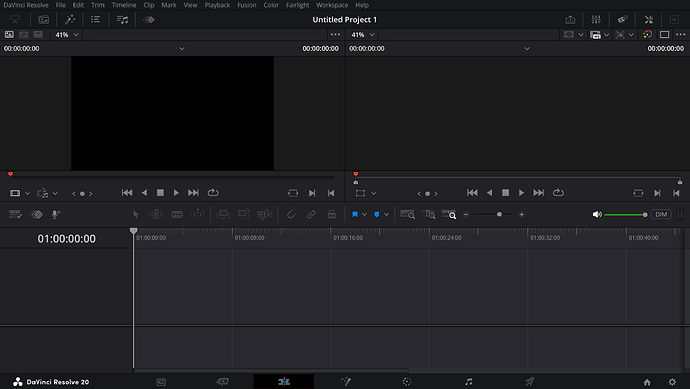Open the blue marker color dropdown
Viewport: 690px width, 389px height.
coord(386,214)
